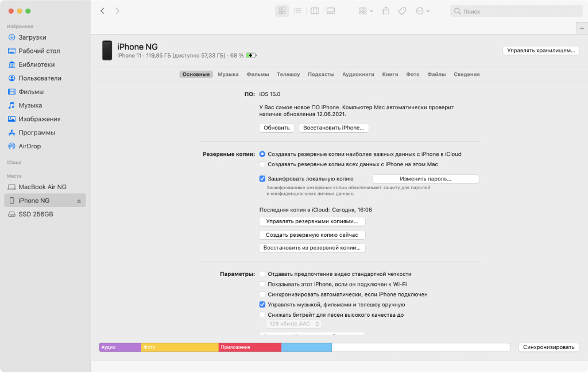Screen dimensions: 588x372
Task: Click Создать резервную копию сейчас
Action: (312, 235)
